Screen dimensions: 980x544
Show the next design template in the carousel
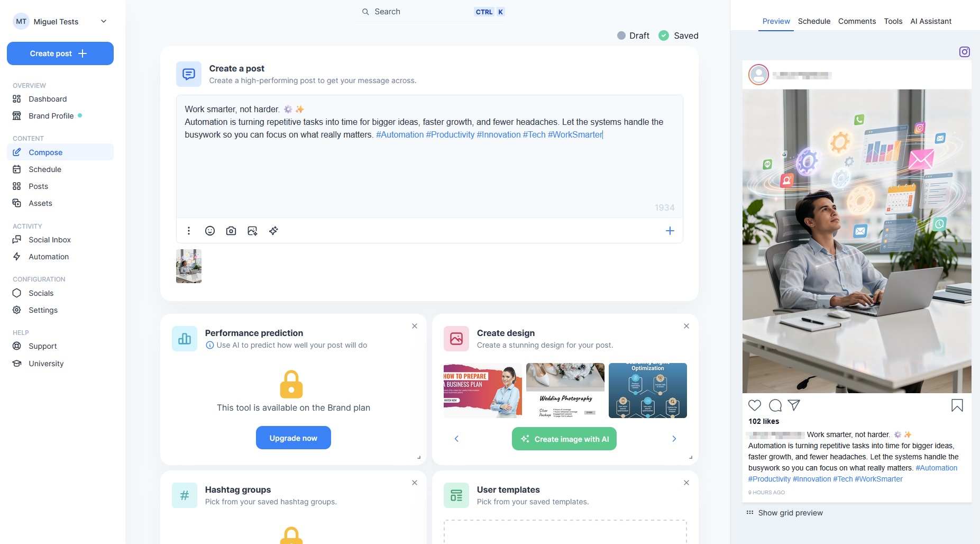click(x=674, y=439)
